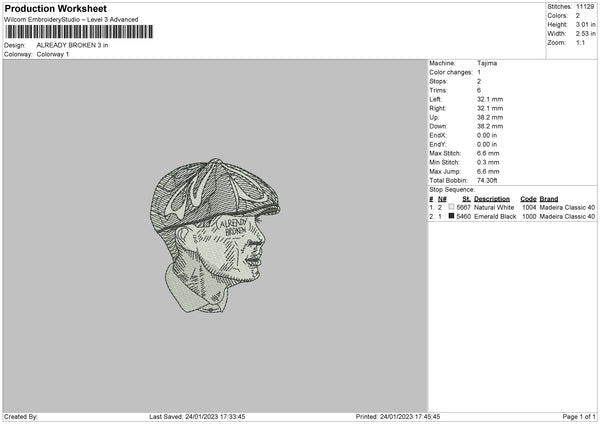600x424 pixels.
Task: Select the Emerald Black description text
Action: pos(495,217)
